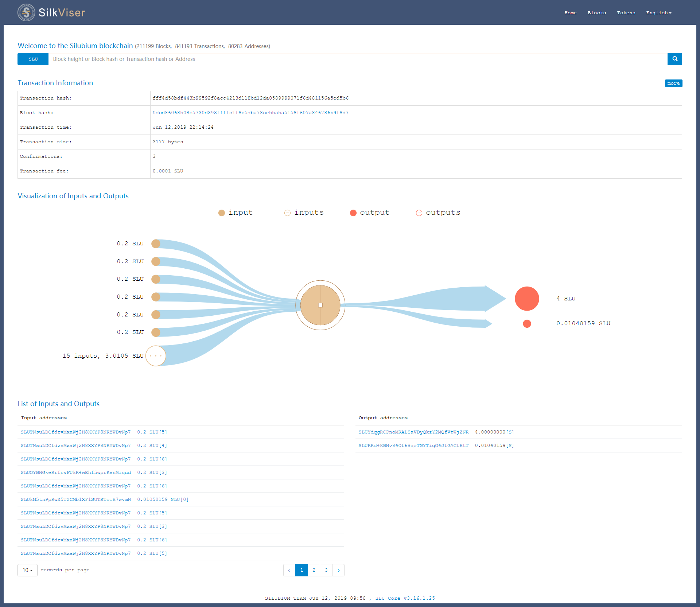
Task: Open the block hash link
Action: [x=250, y=113]
